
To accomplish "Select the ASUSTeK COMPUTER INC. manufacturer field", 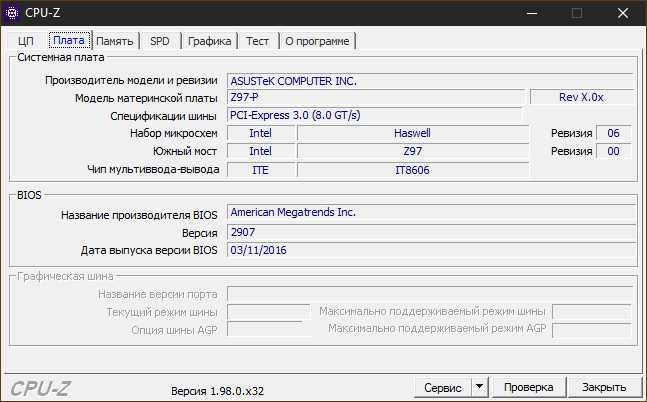I will [x=430, y=81].
